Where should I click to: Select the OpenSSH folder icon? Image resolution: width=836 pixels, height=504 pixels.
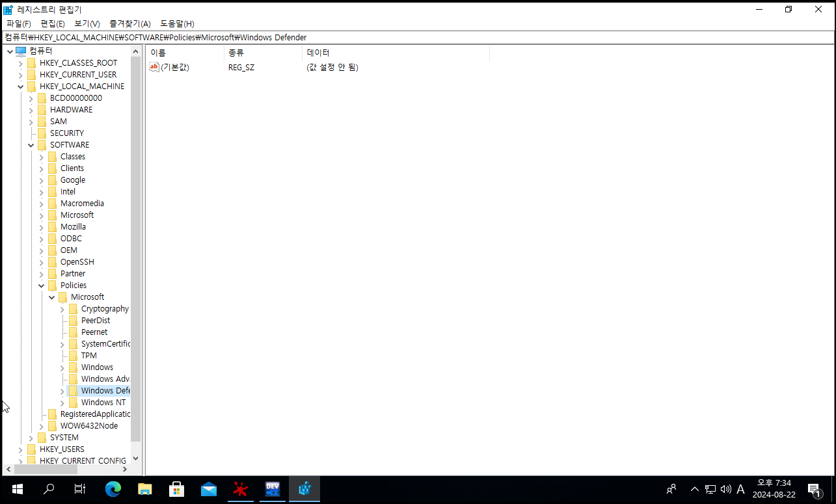pyautogui.click(x=52, y=262)
